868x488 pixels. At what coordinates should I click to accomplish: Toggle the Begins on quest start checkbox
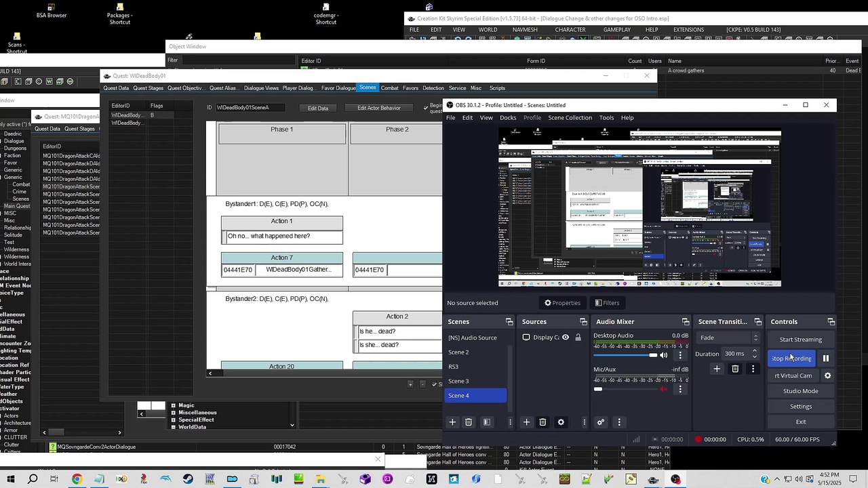426,107
